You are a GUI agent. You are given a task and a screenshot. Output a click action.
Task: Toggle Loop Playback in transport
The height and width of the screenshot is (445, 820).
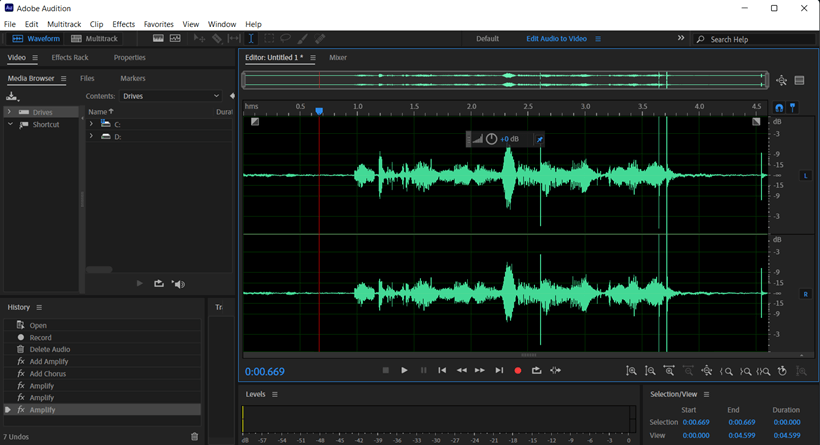(x=537, y=370)
